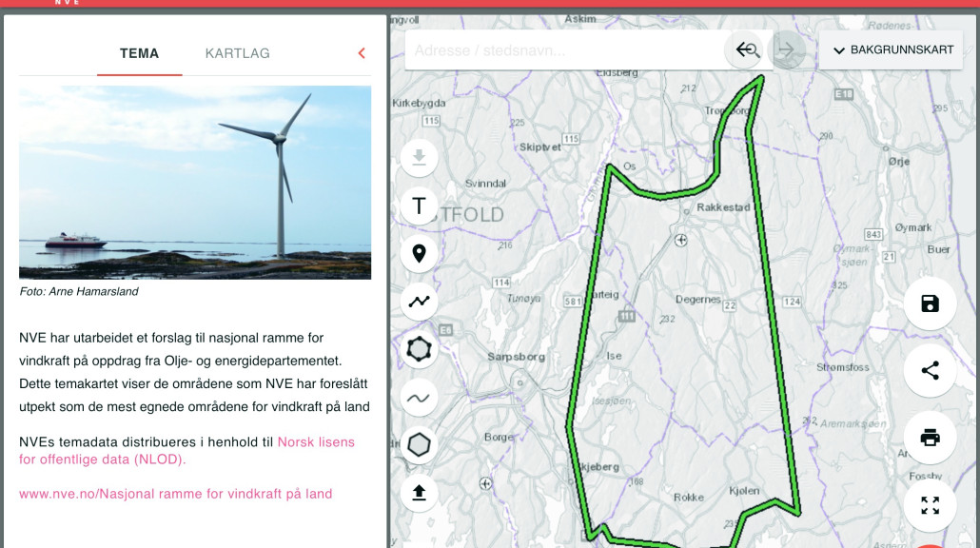This screenshot has width=980, height=548.
Task: Click the Strømsfoss label on map
Action: point(842,367)
